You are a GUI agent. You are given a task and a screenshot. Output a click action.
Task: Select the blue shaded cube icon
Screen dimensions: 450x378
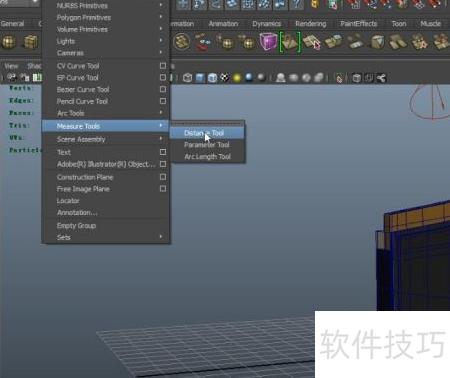click(x=200, y=78)
